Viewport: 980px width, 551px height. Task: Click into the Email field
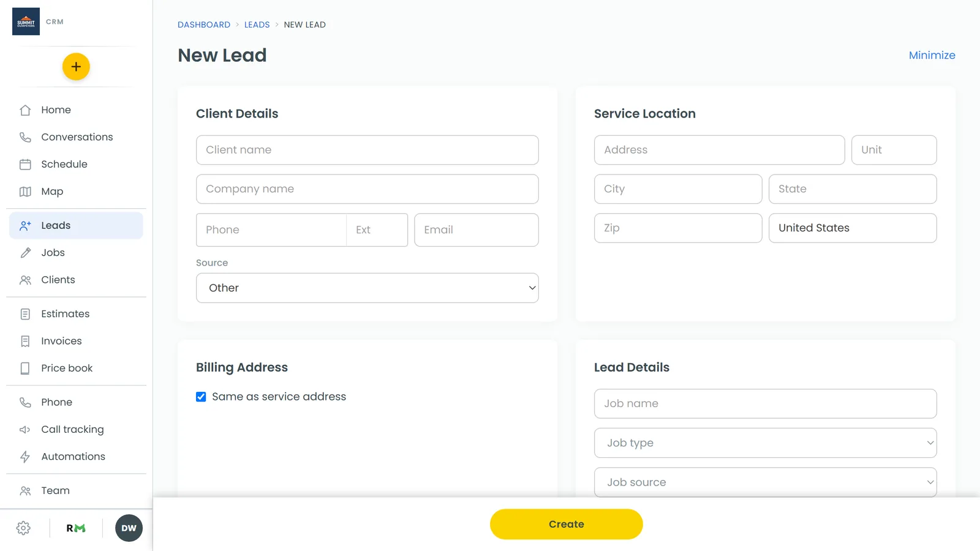click(477, 230)
